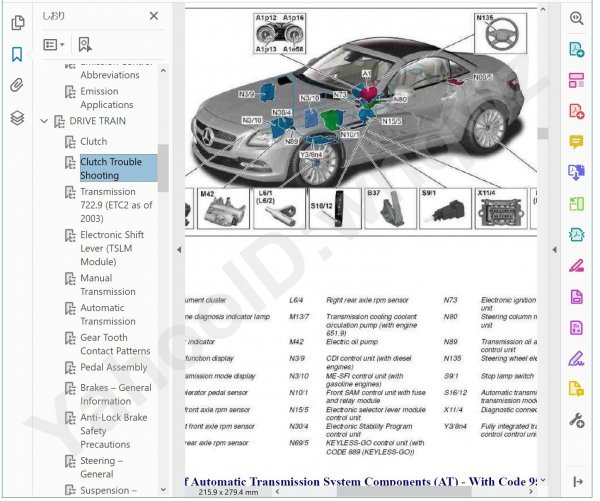Open the Fill & Sign pen icon
The image size is (600, 501).
tap(576, 359)
